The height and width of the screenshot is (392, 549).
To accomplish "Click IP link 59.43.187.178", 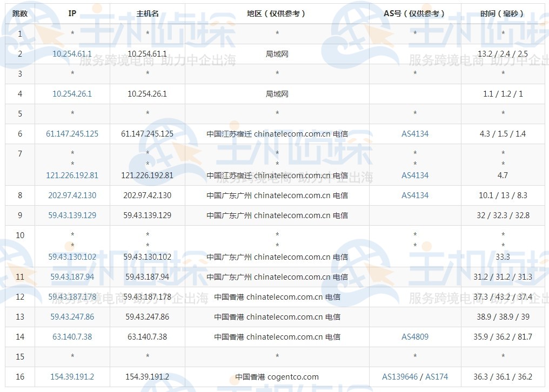I will (x=72, y=297).
